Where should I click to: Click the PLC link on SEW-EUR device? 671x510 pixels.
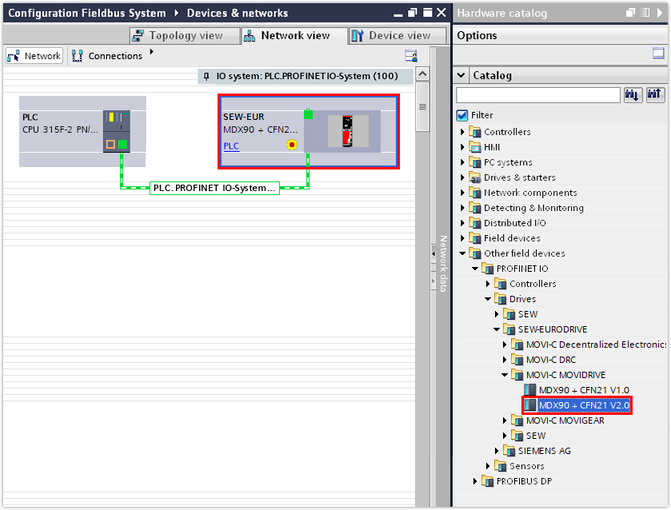(x=231, y=146)
